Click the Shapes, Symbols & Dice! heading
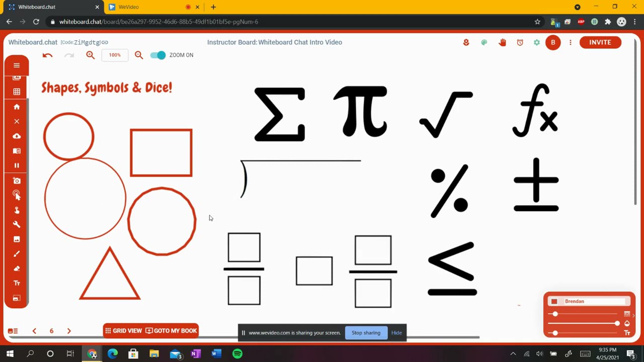The width and height of the screenshot is (644, 362). point(107,87)
